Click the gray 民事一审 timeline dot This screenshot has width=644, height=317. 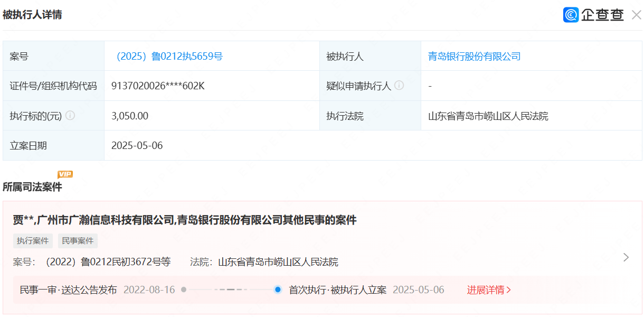pos(184,290)
